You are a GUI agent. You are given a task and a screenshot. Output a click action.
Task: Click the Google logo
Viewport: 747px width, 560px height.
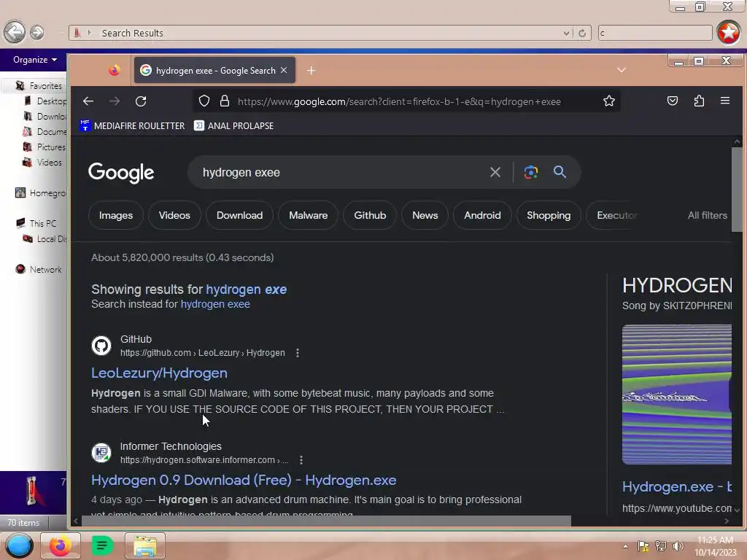pyautogui.click(x=121, y=172)
